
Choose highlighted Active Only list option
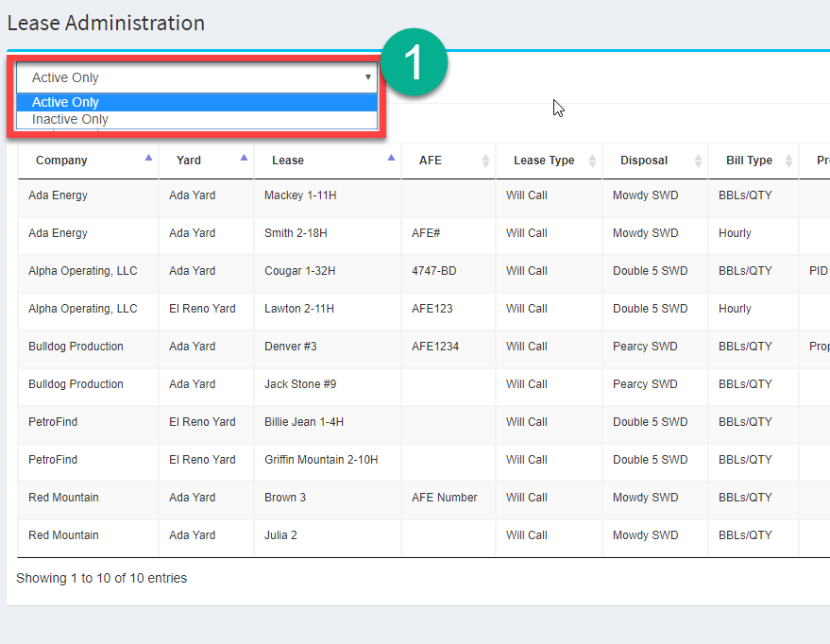pyautogui.click(x=196, y=102)
